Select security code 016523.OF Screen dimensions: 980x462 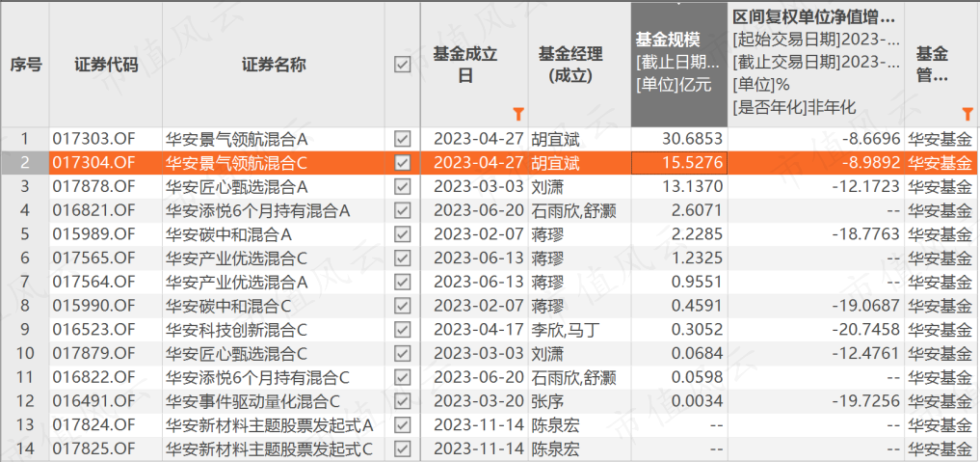point(93,330)
